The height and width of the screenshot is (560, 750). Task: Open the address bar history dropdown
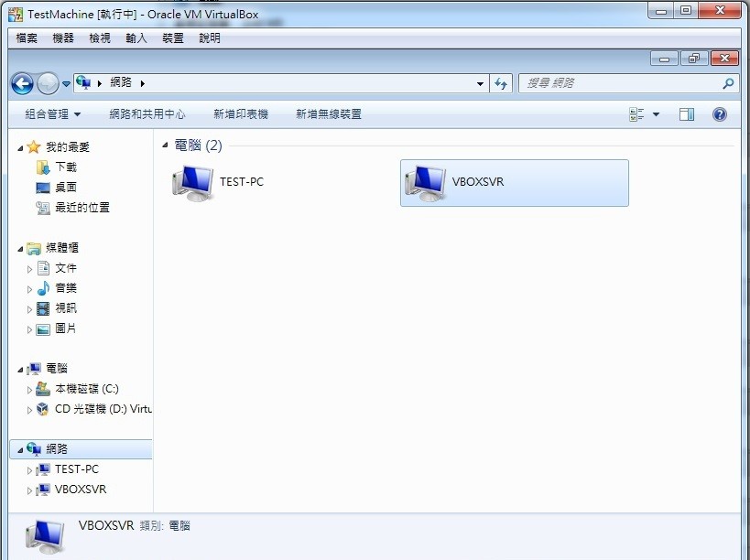(x=480, y=83)
